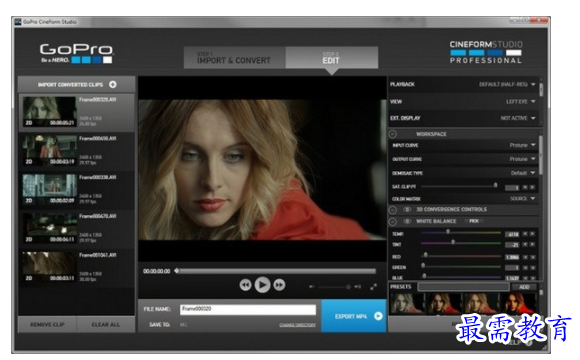Viewport: 580px width, 360px height.
Task: Click the Add preset button
Action: (x=524, y=287)
